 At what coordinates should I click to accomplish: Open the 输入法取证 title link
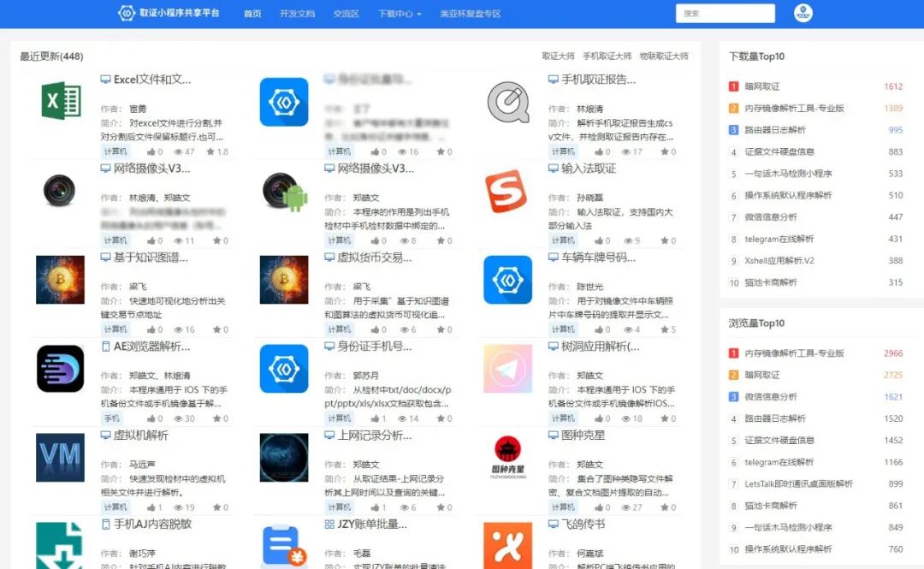pyautogui.click(x=588, y=168)
